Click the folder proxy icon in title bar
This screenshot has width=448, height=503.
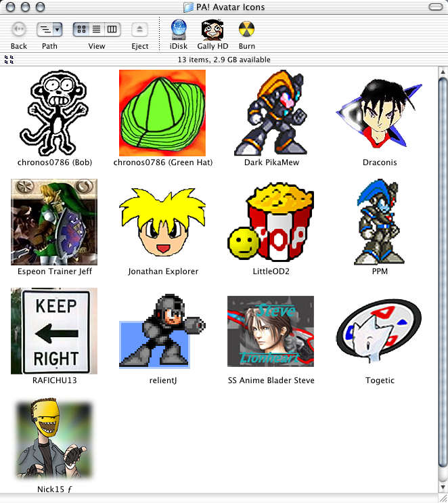point(189,7)
